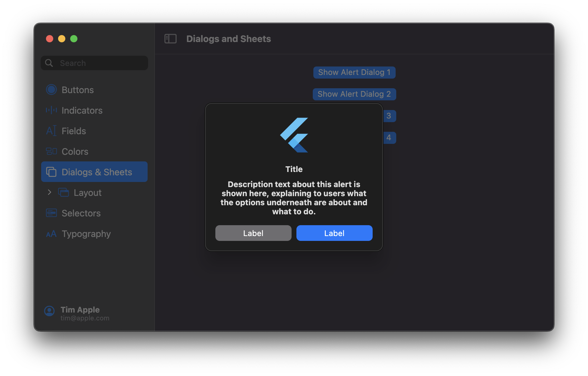The image size is (588, 376).
Task: Click the Buttons sidebar icon
Action: pyautogui.click(x=51, y=90)
